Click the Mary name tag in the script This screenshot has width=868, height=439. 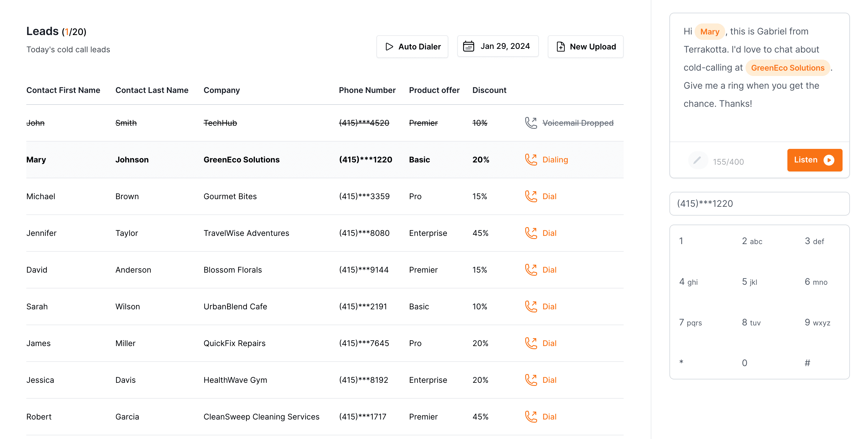710,32
